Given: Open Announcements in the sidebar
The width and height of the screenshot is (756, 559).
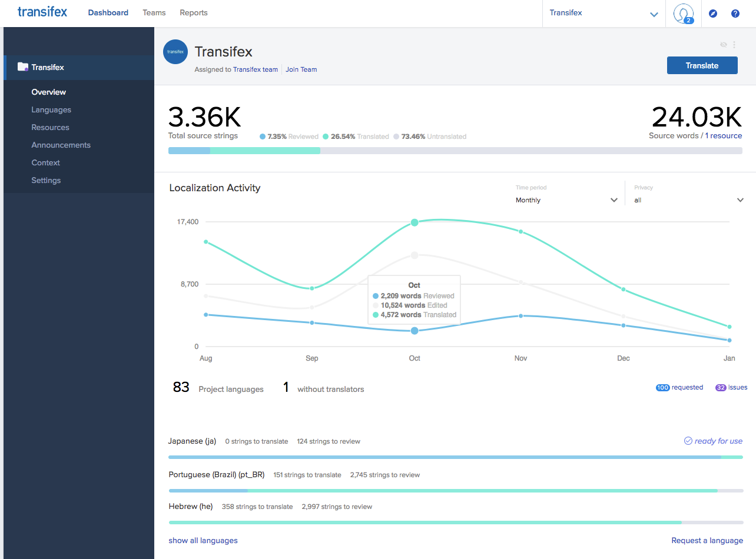Looking at the screenshot, I should tap(61, 145).
